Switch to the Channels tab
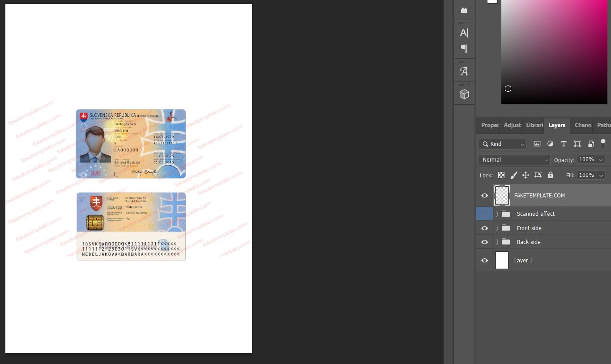This screenshot has height=364, width=611. point(583,125)
